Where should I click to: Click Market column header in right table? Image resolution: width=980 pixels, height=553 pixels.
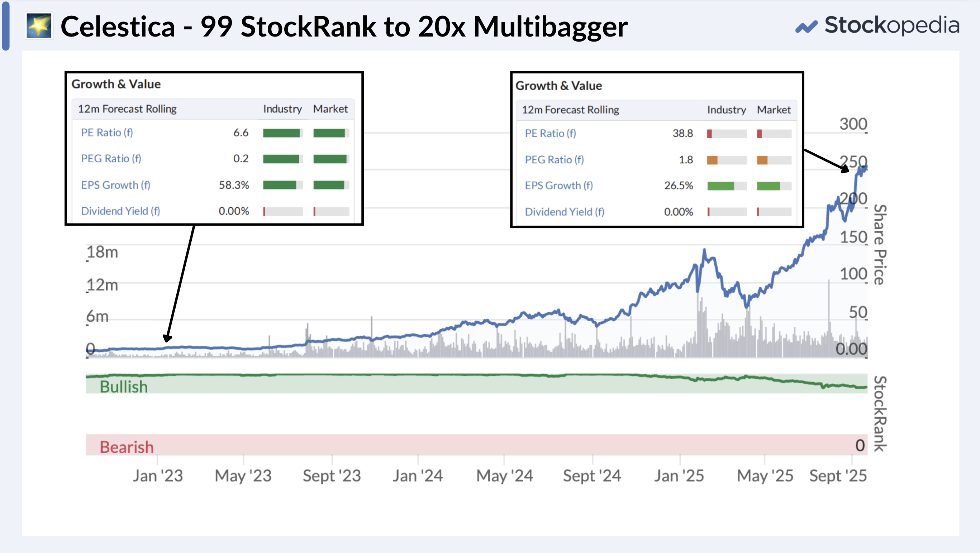pos(774,110)
